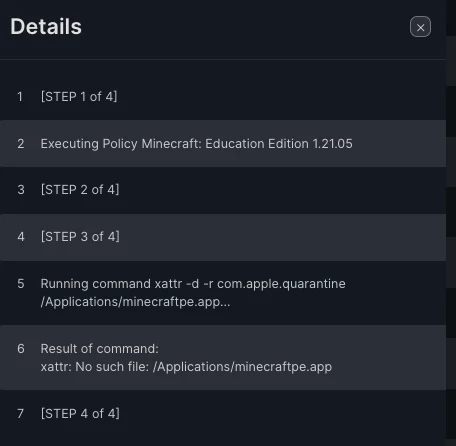Click line number 1
The height and width of the screenshot is (446, 456).
(x=20, y=97)
